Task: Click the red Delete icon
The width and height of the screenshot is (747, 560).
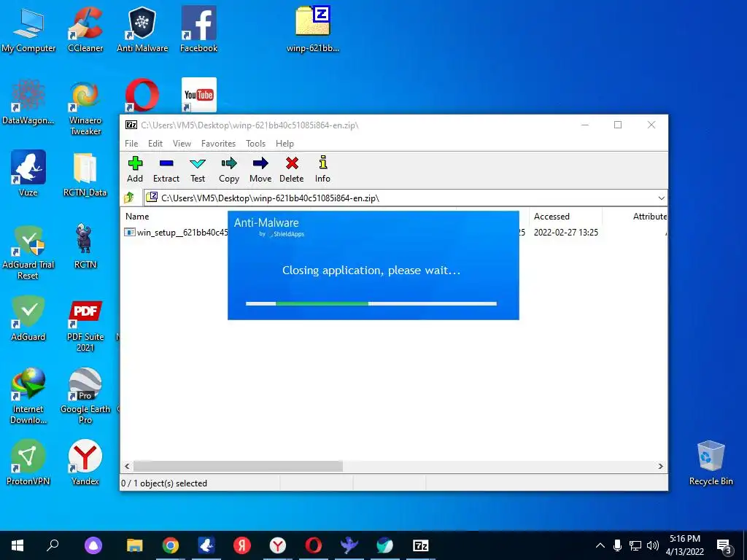Action: (x=292, y=169)
